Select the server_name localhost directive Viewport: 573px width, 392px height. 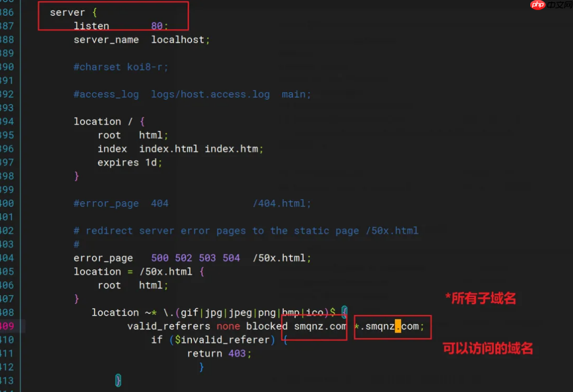141,40
